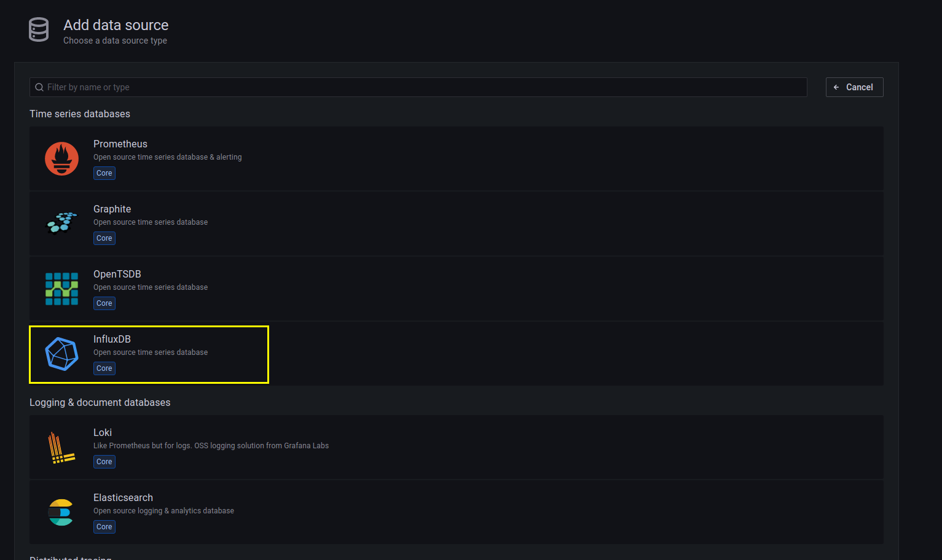This screenshot has height=560, width=942.
Task: Click the Elasticsearch logo icon
Action: (61, 512)
